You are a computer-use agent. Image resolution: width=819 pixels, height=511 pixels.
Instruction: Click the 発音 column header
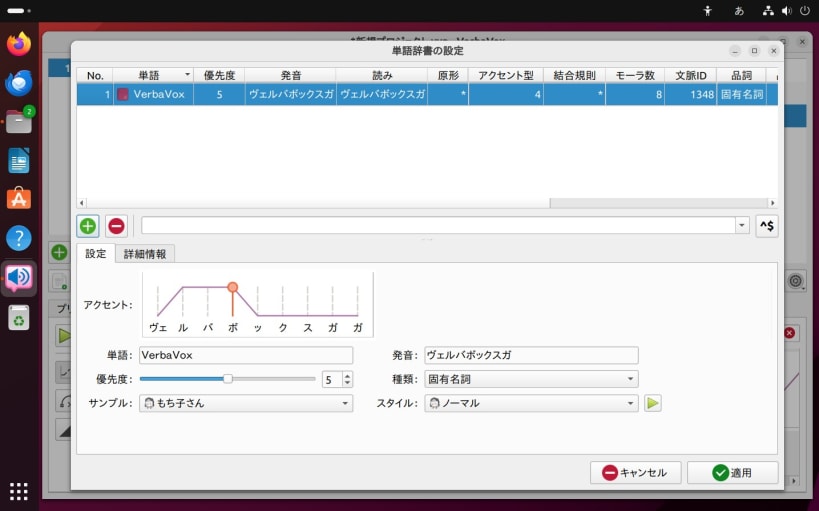pyautogui.click(x=290, y=75)
